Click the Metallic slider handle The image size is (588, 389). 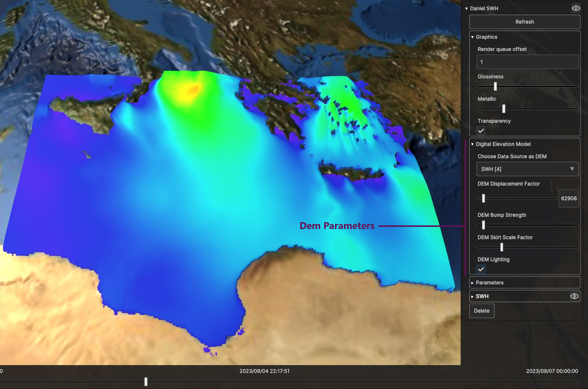click(x=504, y=109)
